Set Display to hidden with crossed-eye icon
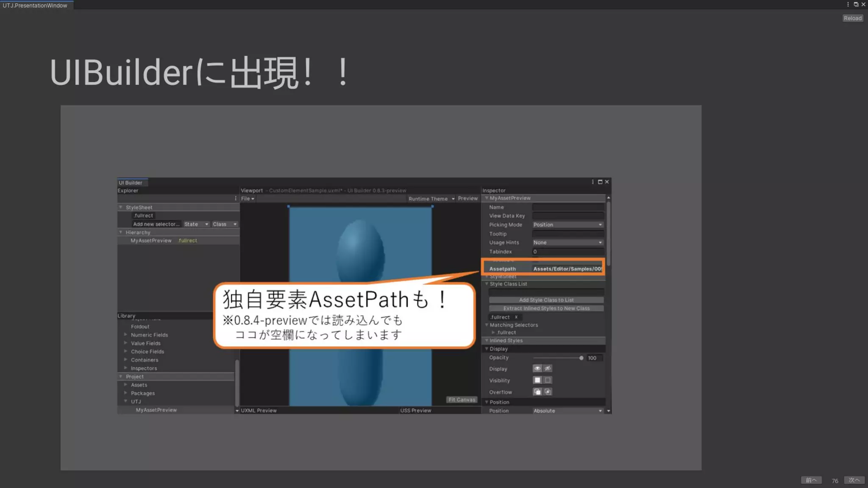 pos(548,369)
